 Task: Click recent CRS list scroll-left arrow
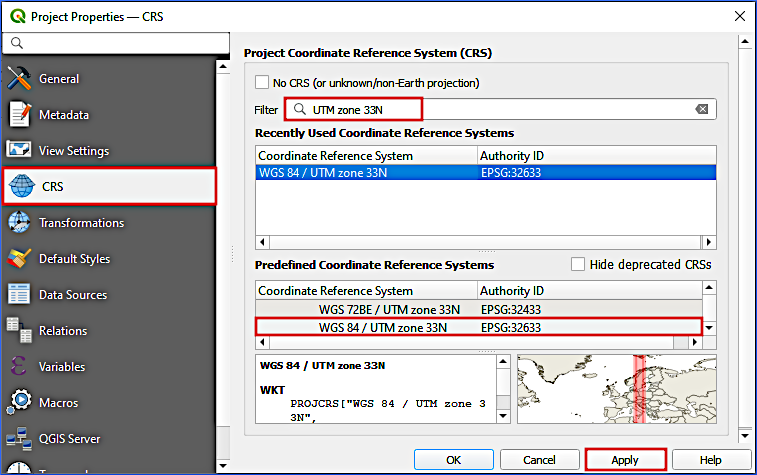click(262, 242)
